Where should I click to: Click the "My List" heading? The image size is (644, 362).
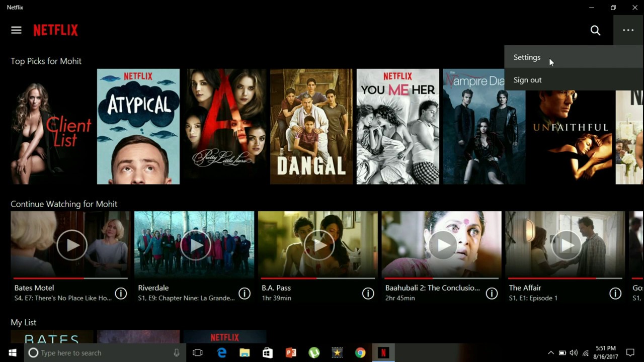click(24, 323)
